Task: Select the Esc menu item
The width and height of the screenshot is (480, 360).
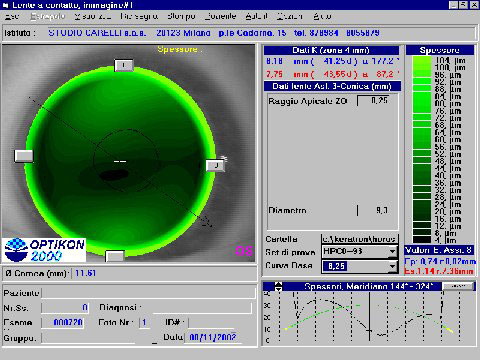Action: click(12, 16)
